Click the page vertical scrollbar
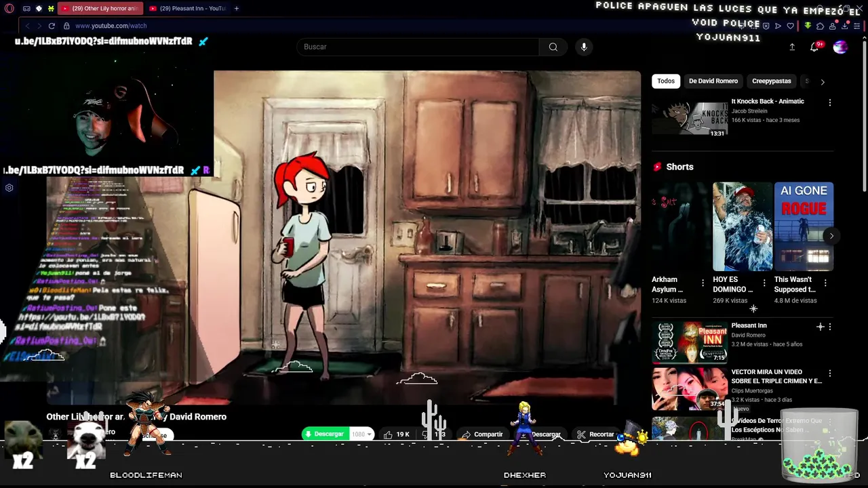Screen dimensions: 868x488 [864, 115]
